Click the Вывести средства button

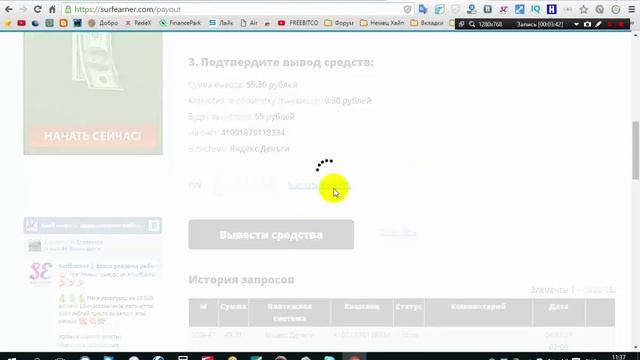coord(271,235)
